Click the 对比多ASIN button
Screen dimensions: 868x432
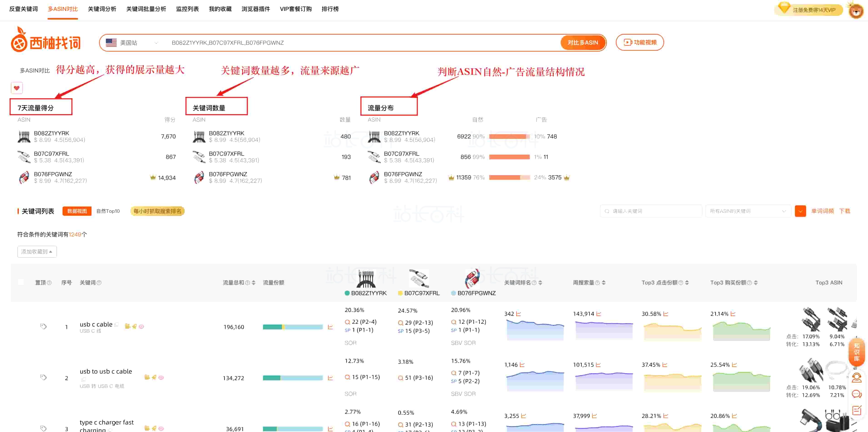tap(582, 43)
